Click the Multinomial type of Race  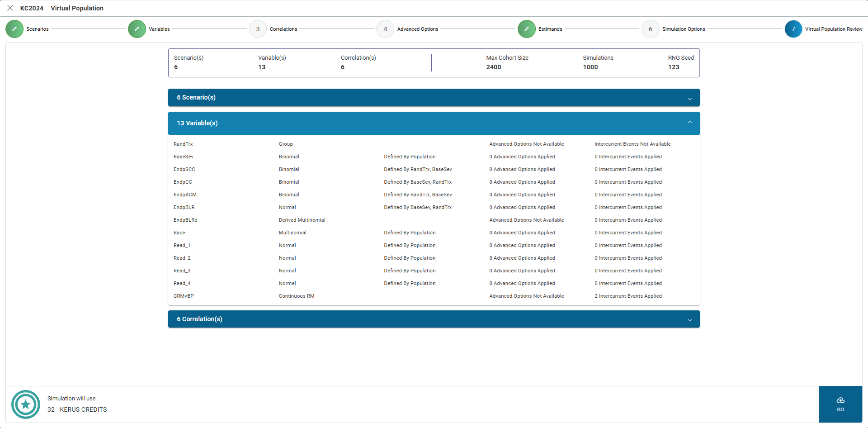[x=292, y=233]
